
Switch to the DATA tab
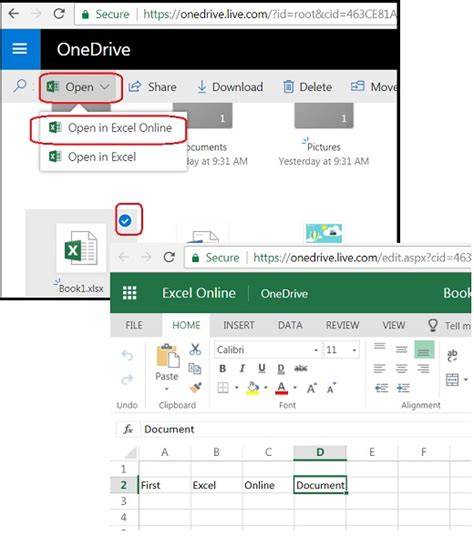pos(290,325)
